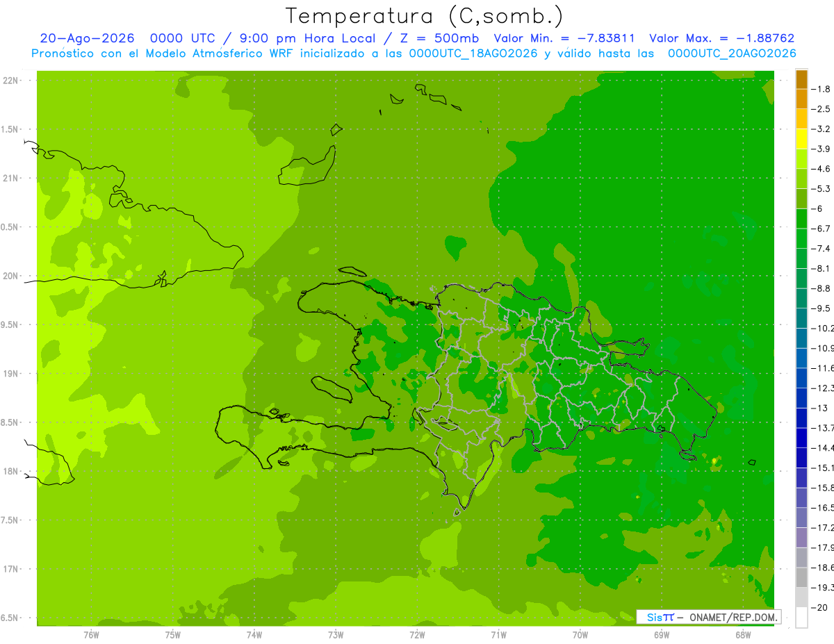Click the "17N" latitude axis label
The height and width of the screenshot is (644, 834).
[11, 569]
